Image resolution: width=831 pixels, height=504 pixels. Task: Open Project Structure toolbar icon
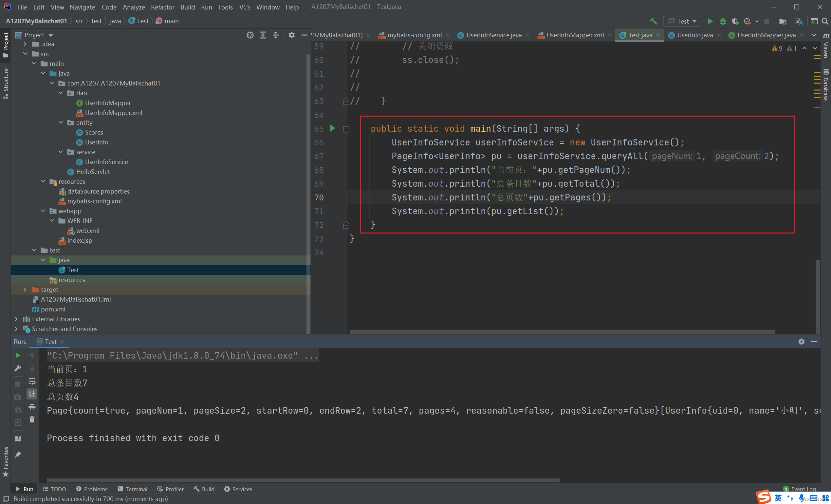[783, 21]
